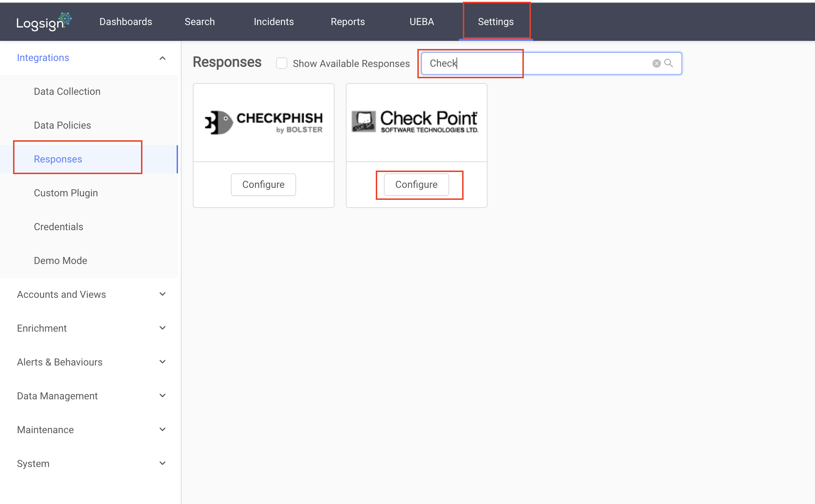Configure the Checkphish response
The height and width of the screenshot is (504, 815).
click(263, 185)
